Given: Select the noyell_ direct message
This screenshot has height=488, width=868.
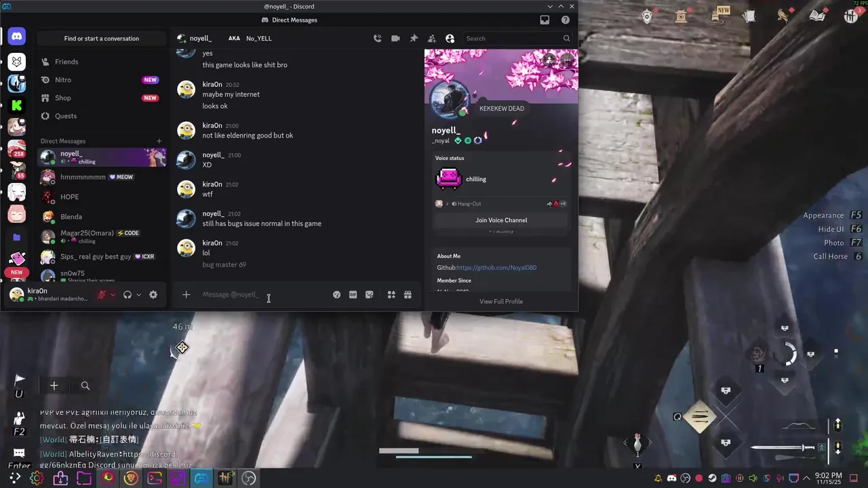Looking at the screenshot, I should pyautogui.click(x=102, y=157).
